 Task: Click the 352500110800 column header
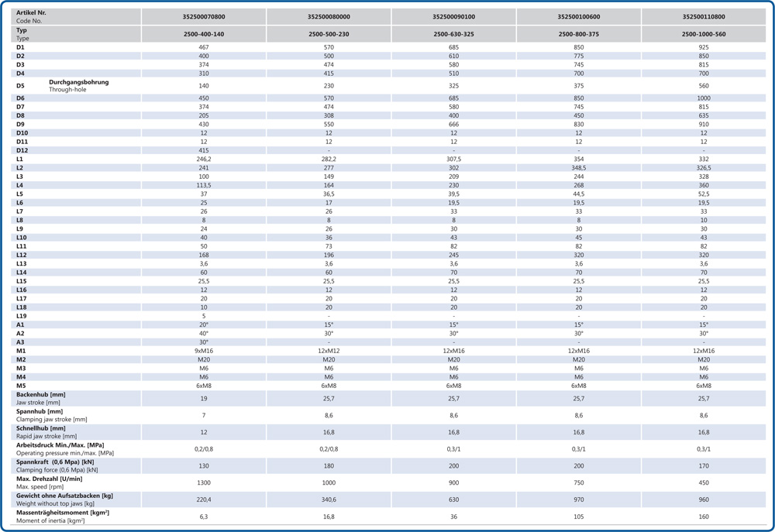[704, 16]
